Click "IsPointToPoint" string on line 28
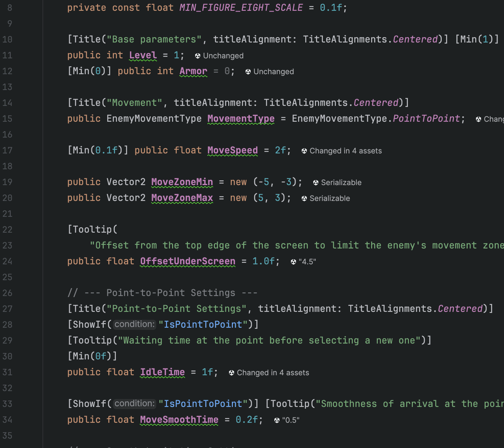 click(203, 324)
